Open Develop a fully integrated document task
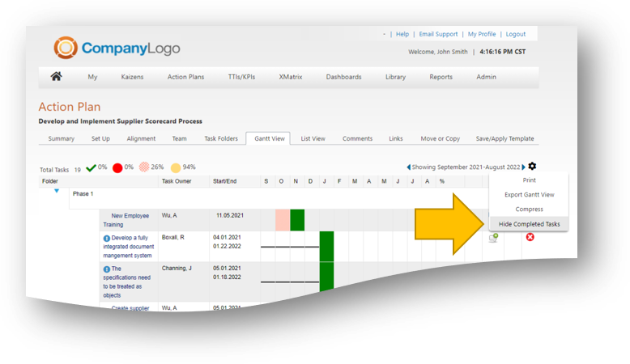Screen dimensions: 630x364 [129, 247]
